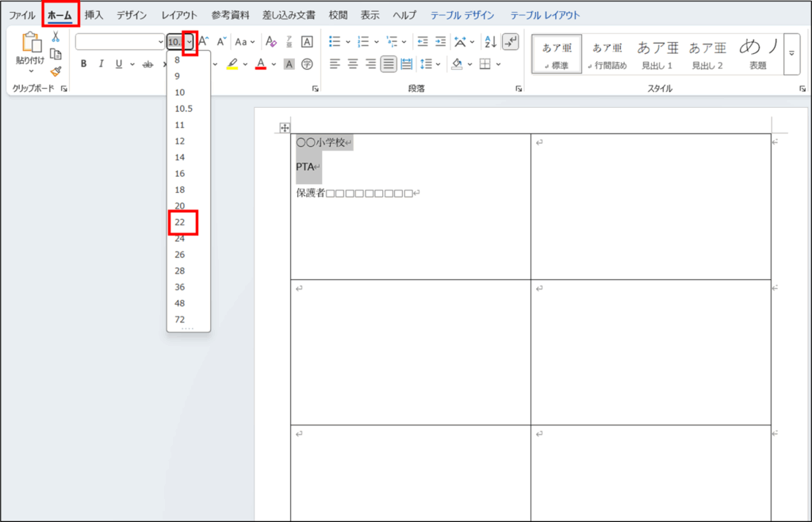Center-align the paragraph text
This screenshot has height=522, width=812.
(353, 64)
